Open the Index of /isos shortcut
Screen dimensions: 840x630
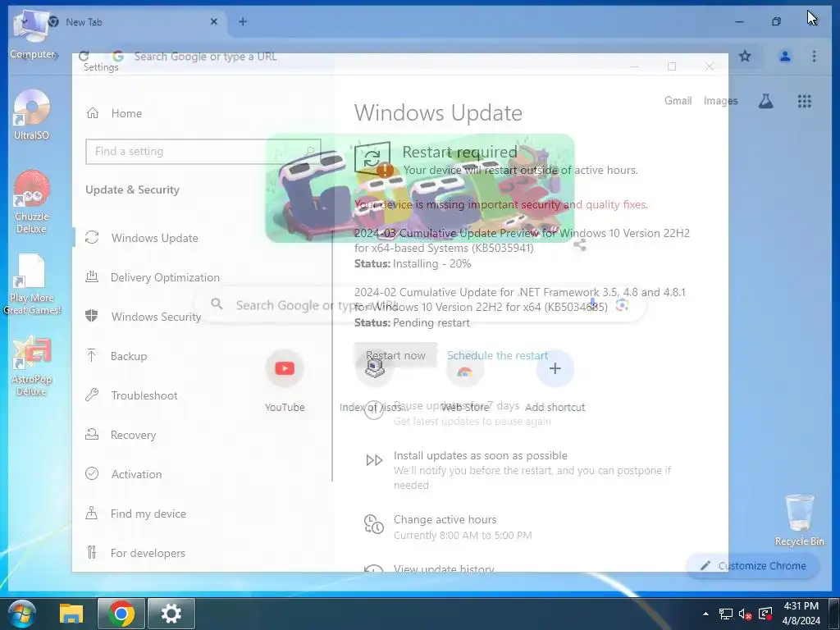tap(374, 381)
